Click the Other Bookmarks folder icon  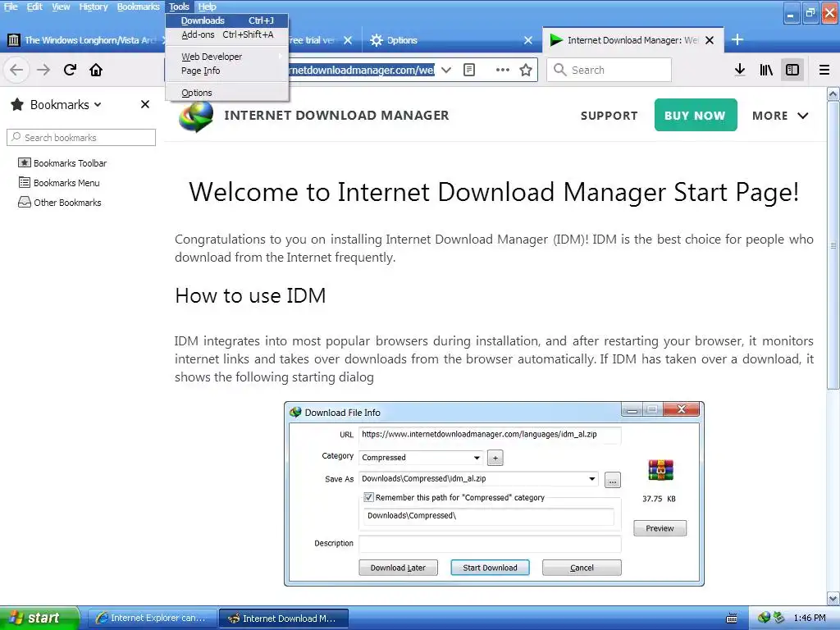(24, 203)
